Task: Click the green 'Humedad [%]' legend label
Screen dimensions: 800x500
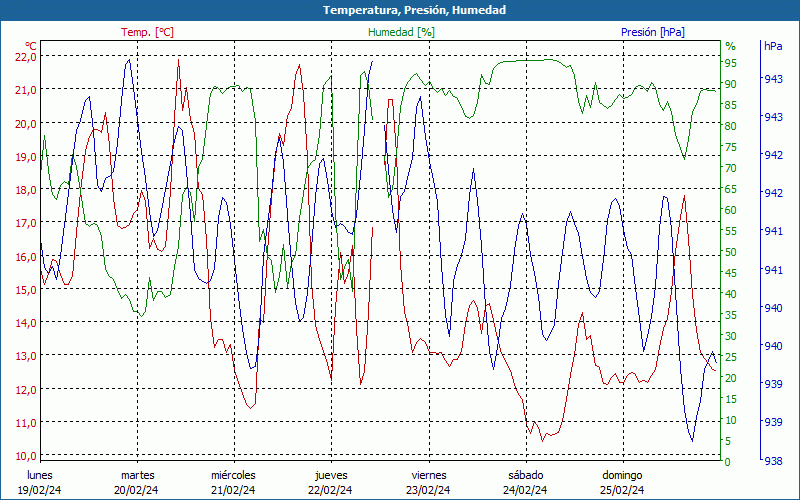Action: [x=402, y=32]
